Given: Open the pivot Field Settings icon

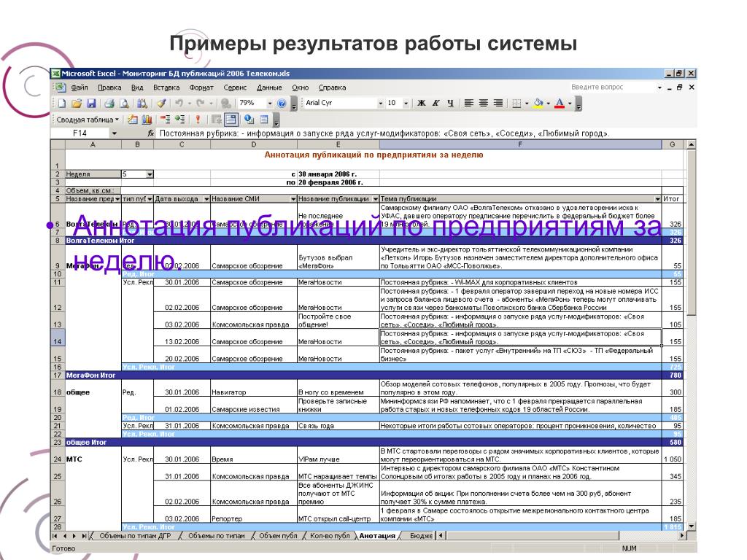Looking at the screenshot, I should click(249, 120).
